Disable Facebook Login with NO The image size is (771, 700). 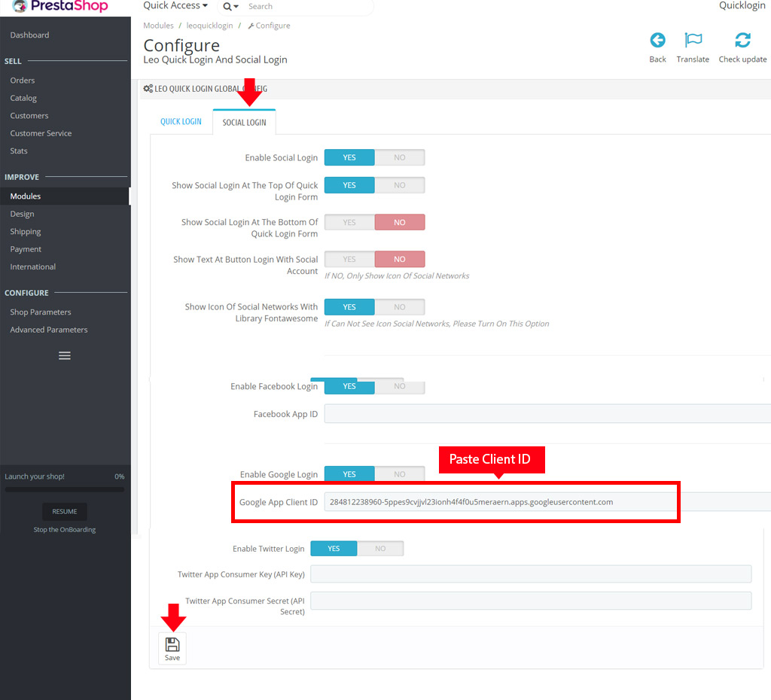point(400,386)
